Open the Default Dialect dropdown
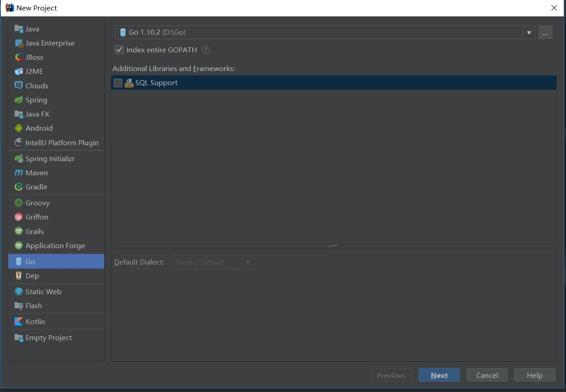Image resolution: width=566 pixels, height=392 pixels. point(213,262)
